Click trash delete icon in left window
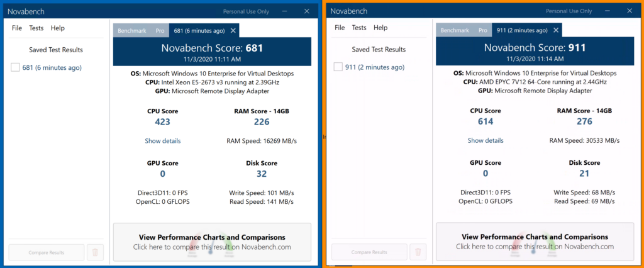Image resolution: width=644 pixels, height=268 pixels. pyautogui.click(x=96, y=252)
